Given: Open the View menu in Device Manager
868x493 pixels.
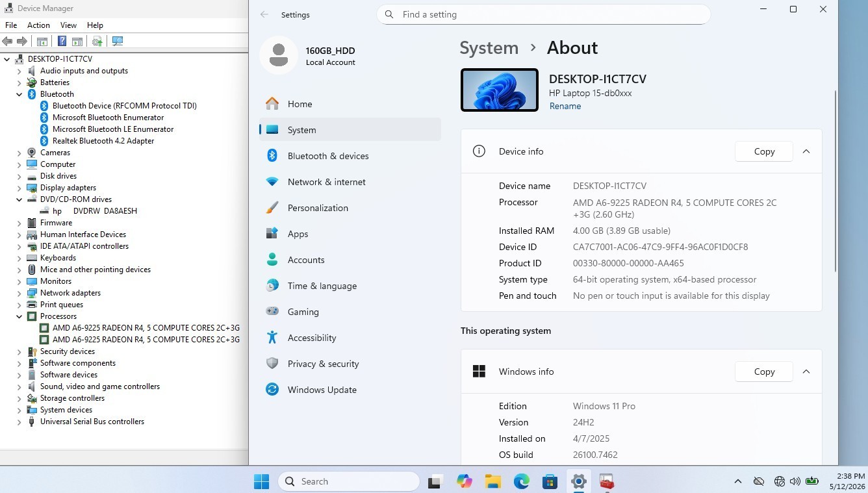Looking at the screenshot, I should [x=68, y=25].
